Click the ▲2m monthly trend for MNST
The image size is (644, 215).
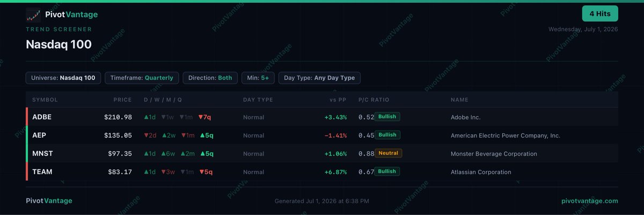click(x=187, y=154)
